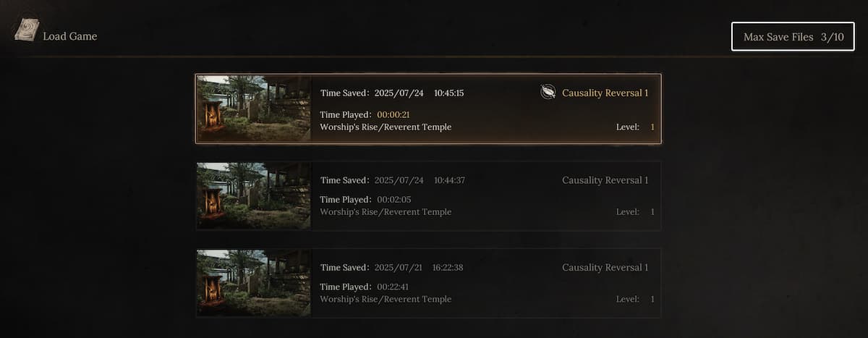Click the Load Game title text
This screenshot has height=338, width=868.
69,36
